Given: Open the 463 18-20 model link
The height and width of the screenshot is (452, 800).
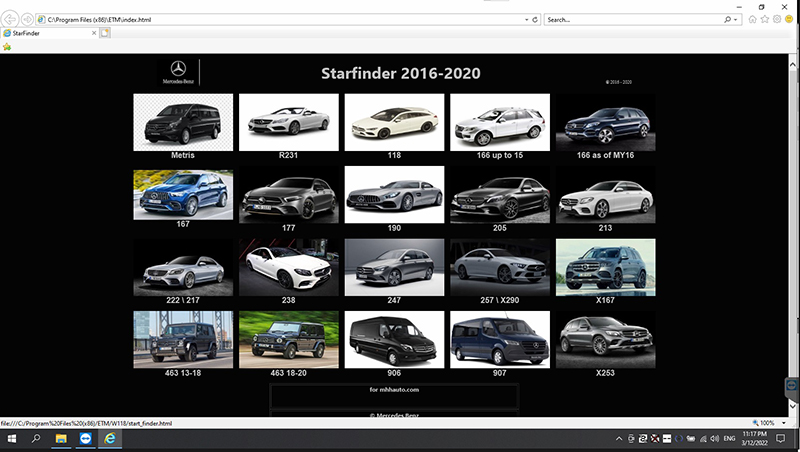Looking at the screenshot, I should coord(288,373).
